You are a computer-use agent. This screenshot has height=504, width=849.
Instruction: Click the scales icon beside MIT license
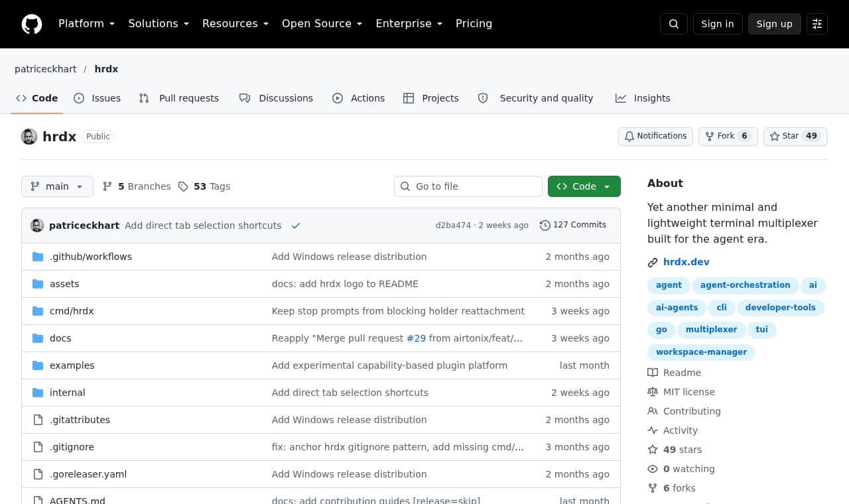click(x=653, y=392)
